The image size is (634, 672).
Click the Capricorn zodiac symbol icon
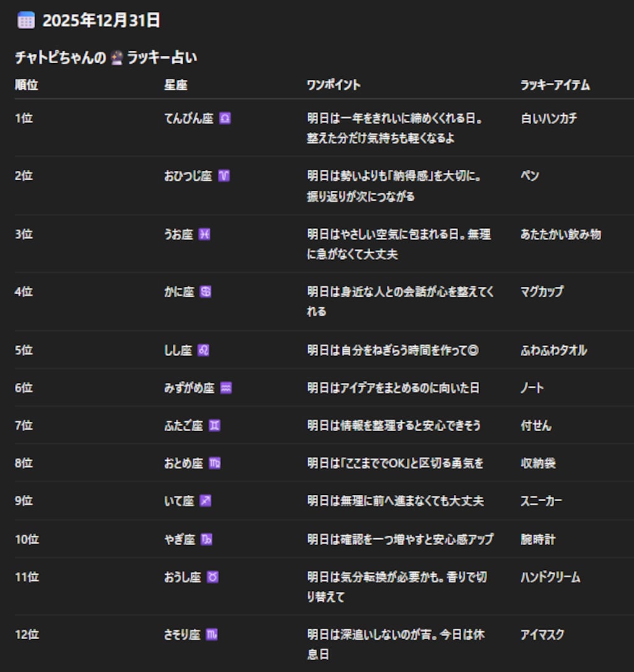[206, 539]
